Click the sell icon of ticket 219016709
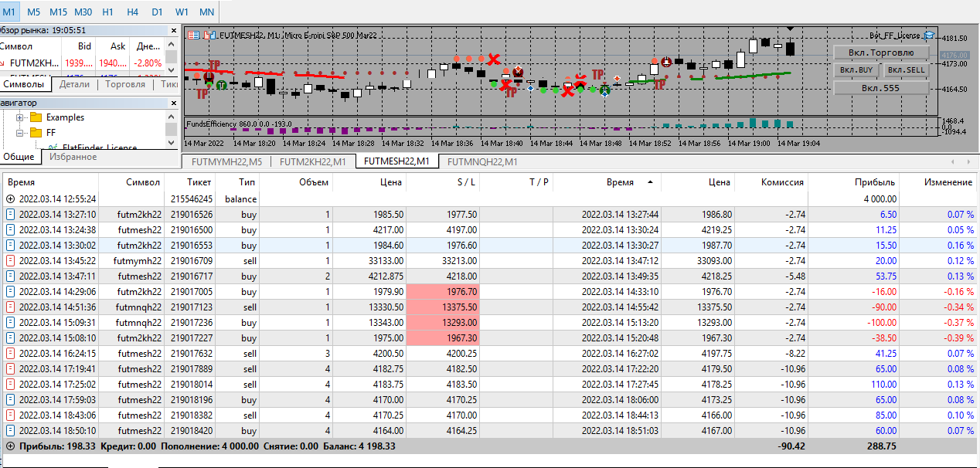Viewport: 980px width, 468px height. pyautogui.click(x=10, y=260)
